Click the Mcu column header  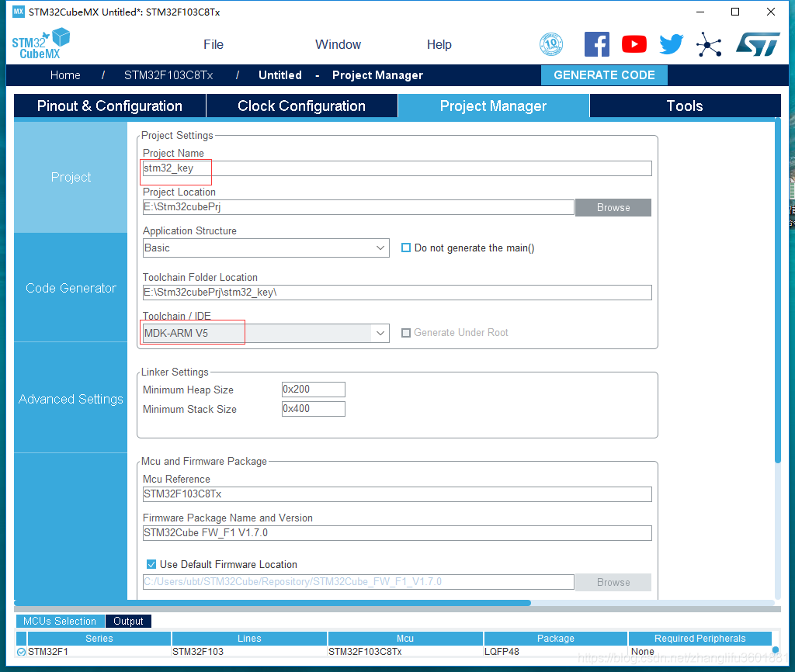[405, 639]
